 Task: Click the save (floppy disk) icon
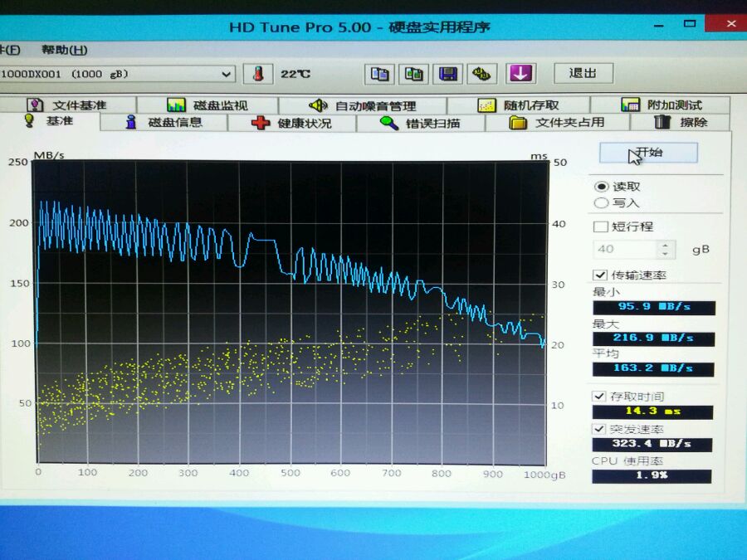(x=448, y=74)
